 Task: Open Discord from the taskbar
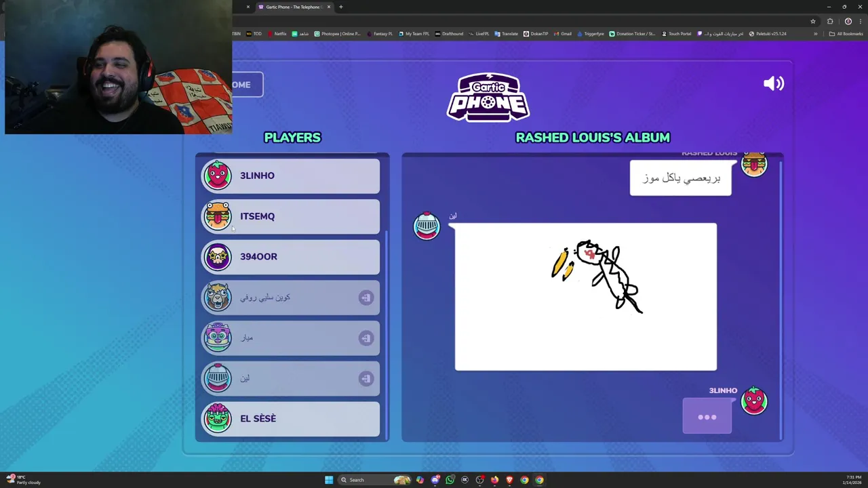[435, 480]
